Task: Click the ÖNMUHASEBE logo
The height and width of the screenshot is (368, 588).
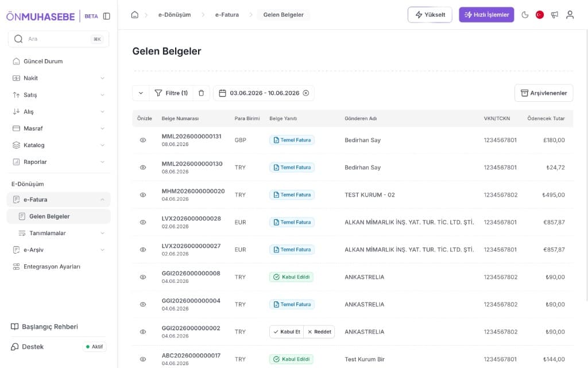Action: [41, 16]
